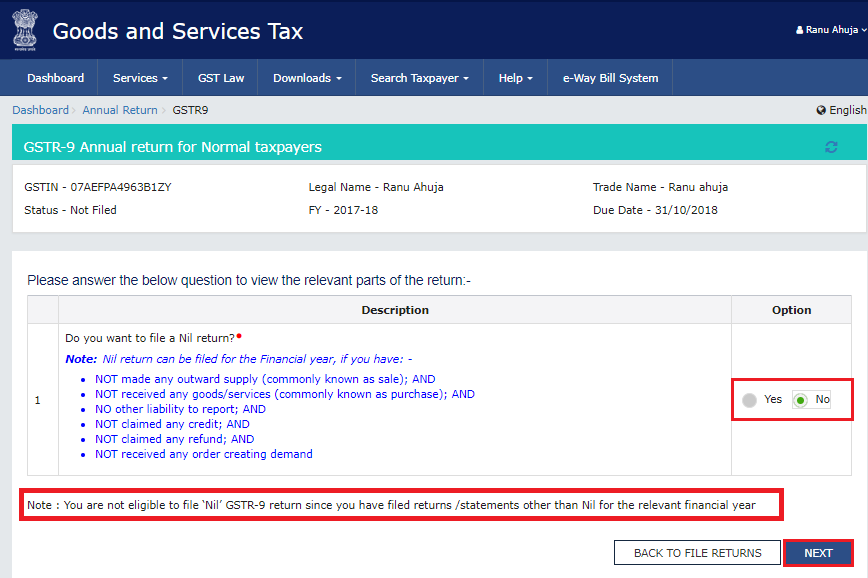Click Status - Not Filed text
868x578 pixels.
tap(70, 210)
